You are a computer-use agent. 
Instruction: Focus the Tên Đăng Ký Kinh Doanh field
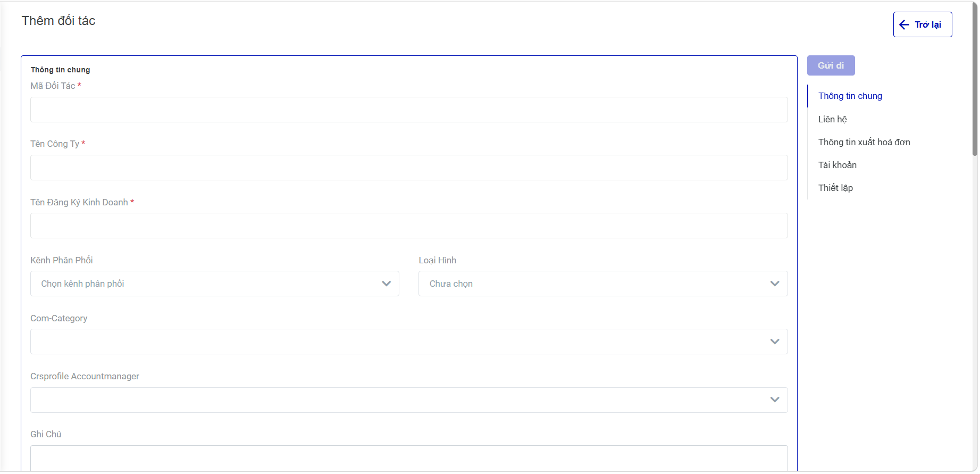[x=409, y=226]
